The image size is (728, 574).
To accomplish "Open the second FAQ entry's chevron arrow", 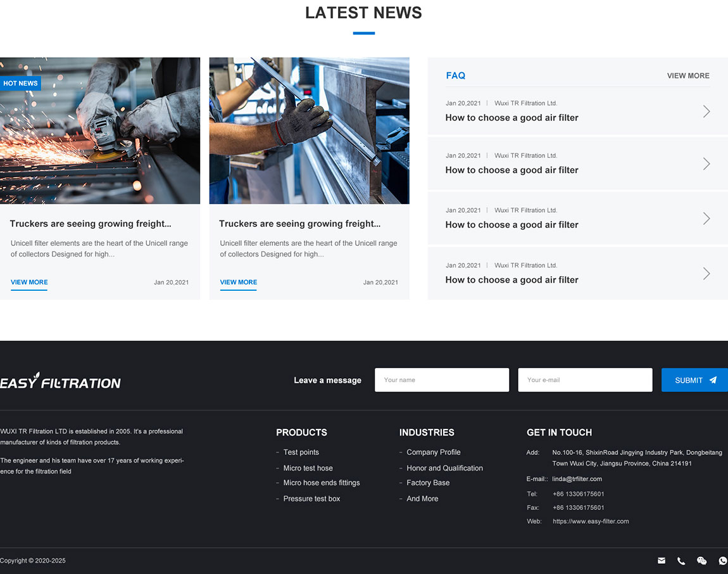I will (706, 164).
